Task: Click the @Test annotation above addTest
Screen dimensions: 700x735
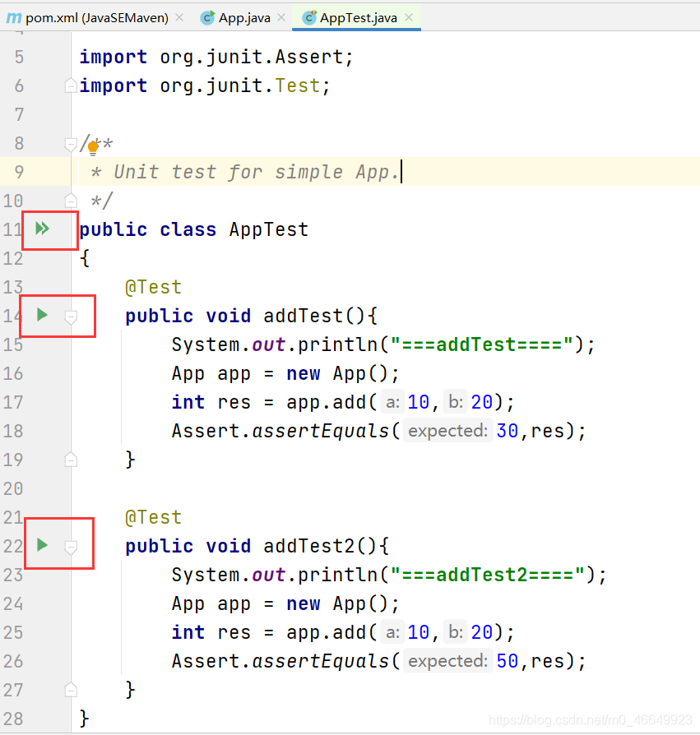Action: pos(153,288)
